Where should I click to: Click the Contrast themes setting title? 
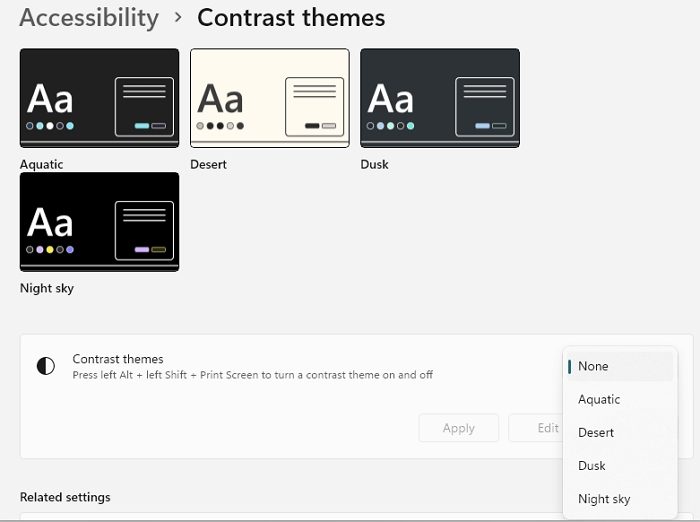click(x=118, y=359)
